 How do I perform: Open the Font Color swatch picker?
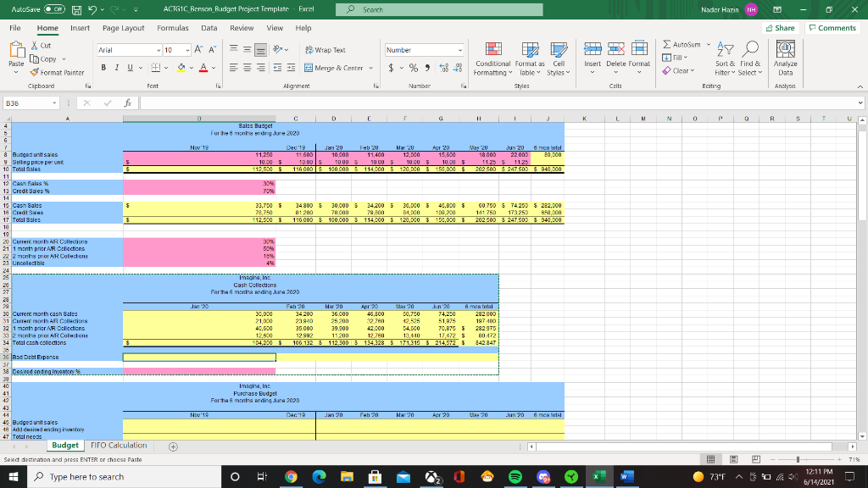[212, 66]
